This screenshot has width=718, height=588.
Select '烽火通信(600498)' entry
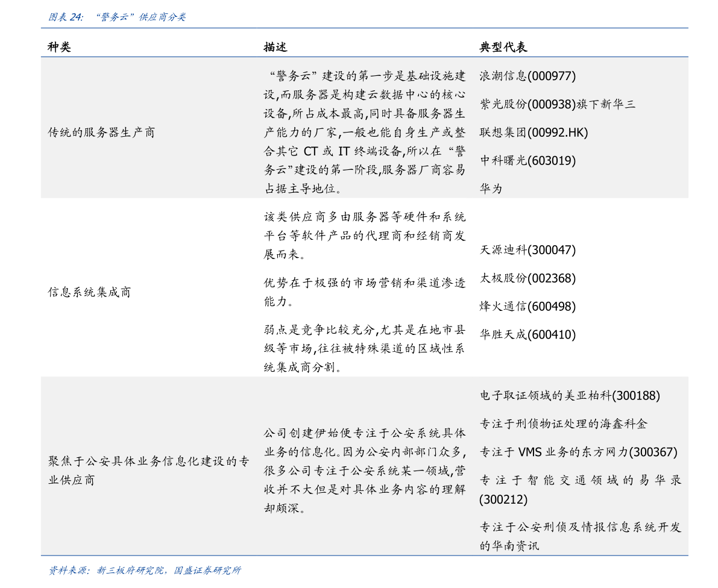point(527,306)
